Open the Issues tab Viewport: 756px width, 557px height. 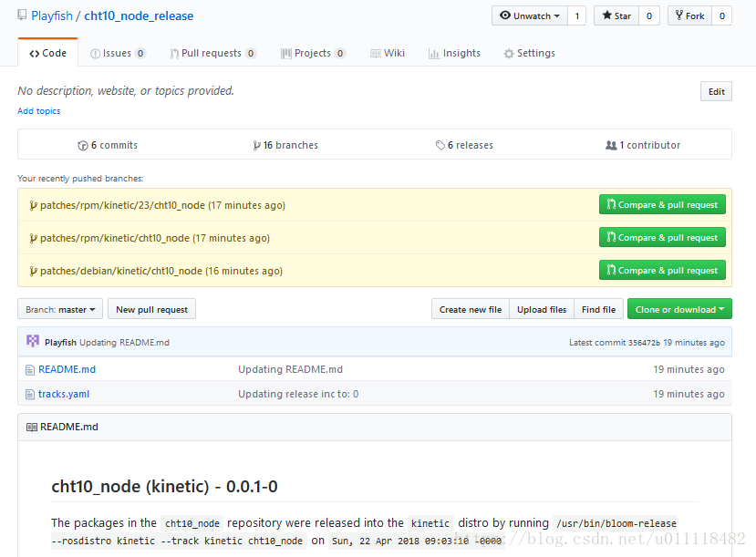[118, 53]
